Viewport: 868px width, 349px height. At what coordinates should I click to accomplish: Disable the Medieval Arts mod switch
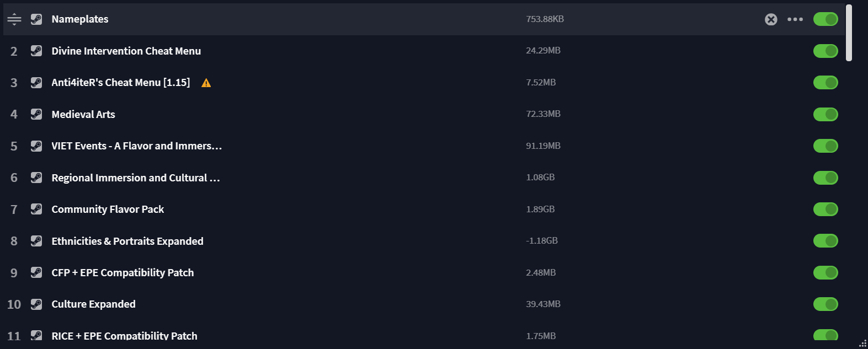pyautogui.click(x=826, y=114)
